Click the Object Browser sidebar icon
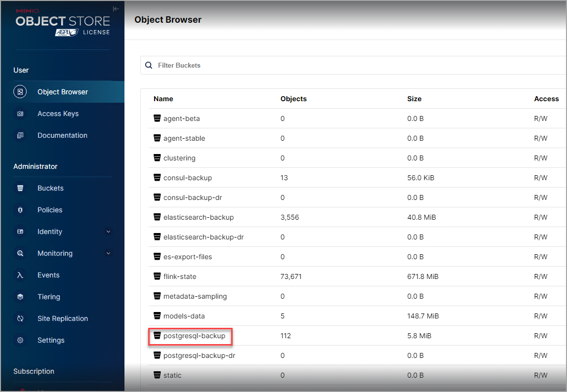 click(x=20, y=92)
